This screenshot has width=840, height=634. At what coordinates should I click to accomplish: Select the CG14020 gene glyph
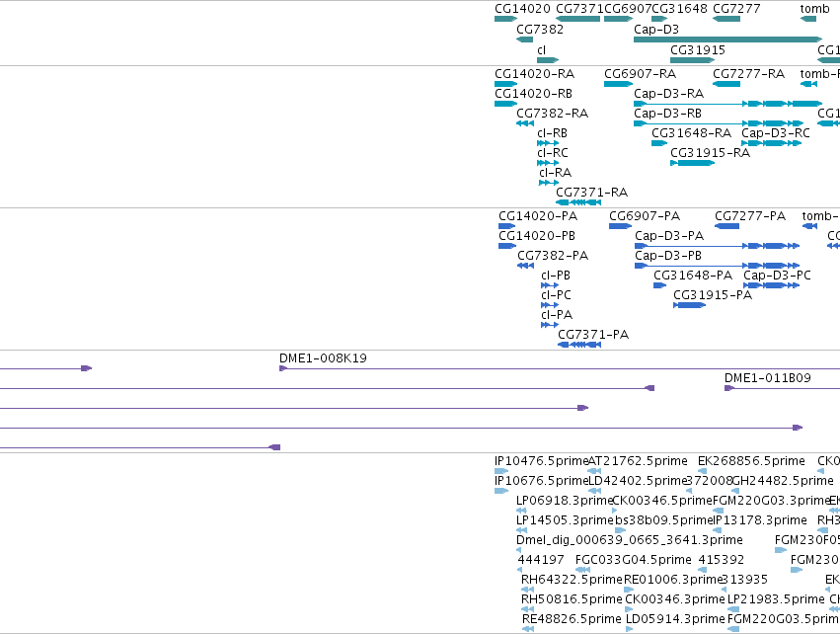pos(505,19)
